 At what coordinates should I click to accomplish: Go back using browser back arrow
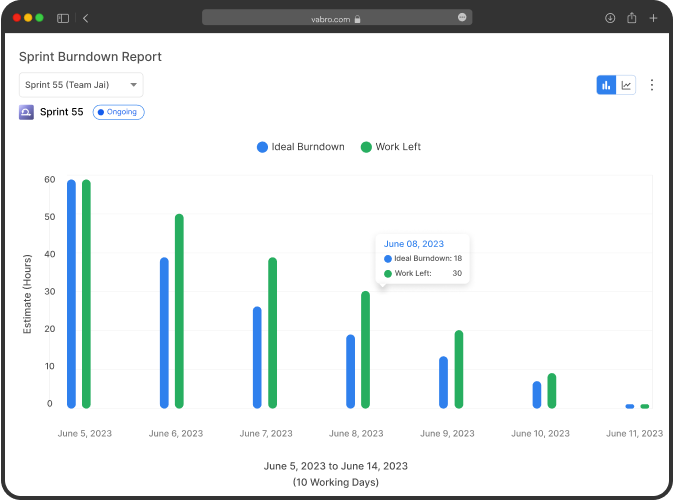click(x=86, y=18)
